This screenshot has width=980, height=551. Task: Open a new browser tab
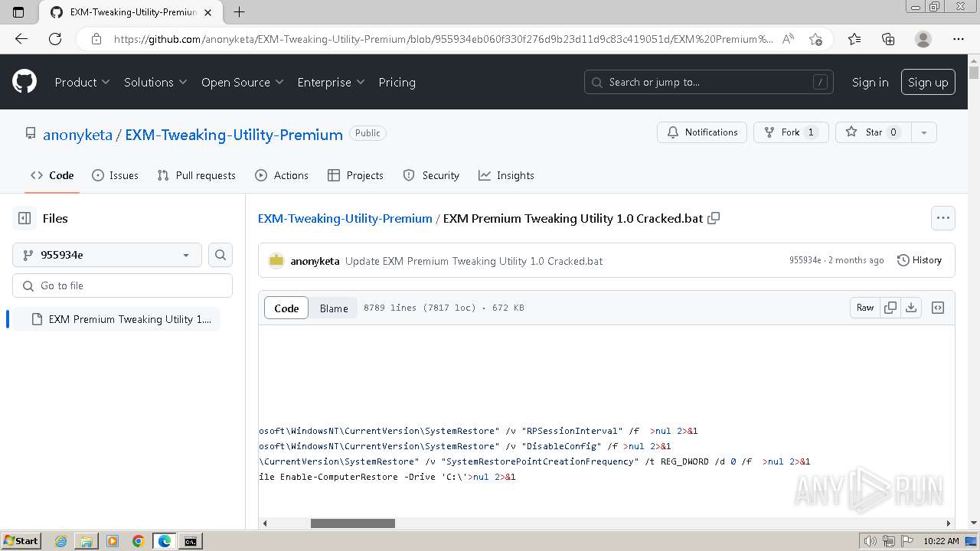click(239, 11)
